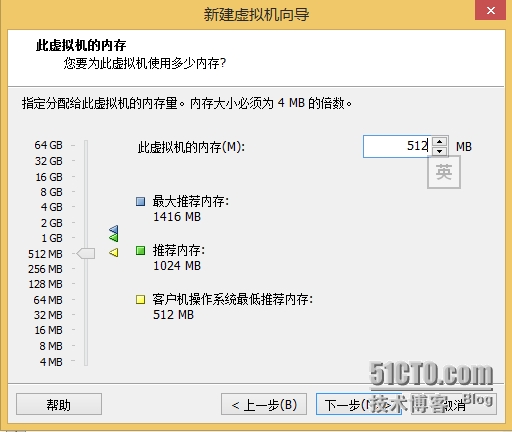Click the 4 GB scale label

51,207
